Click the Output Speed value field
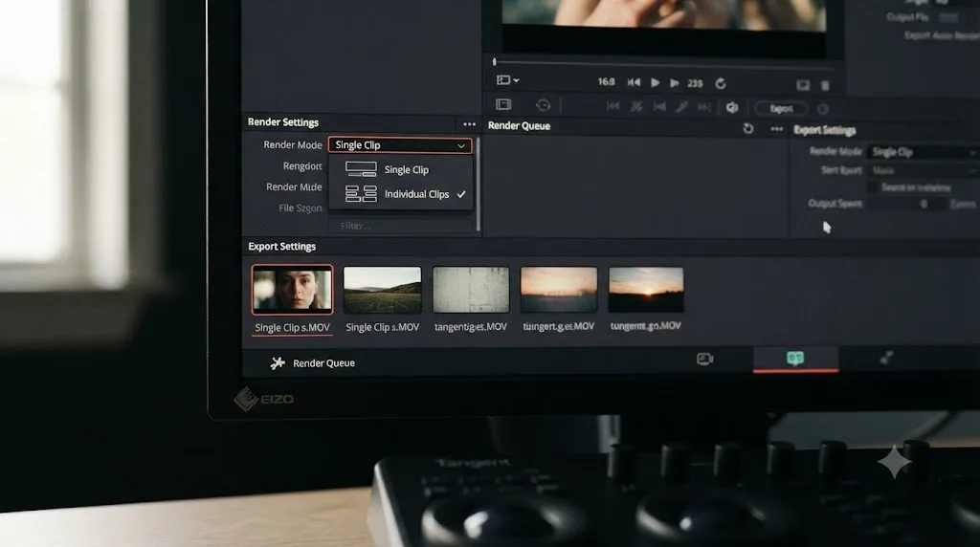The height and width of the screenshot is (547, 980). pyautogui.click(x=907, y=204)
